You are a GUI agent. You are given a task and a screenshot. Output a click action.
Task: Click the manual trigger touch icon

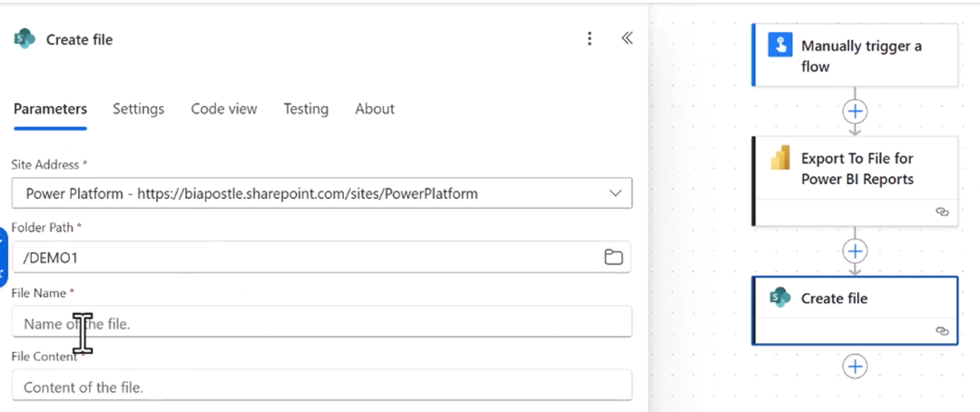pyautogui.click(x=780, y=45)
